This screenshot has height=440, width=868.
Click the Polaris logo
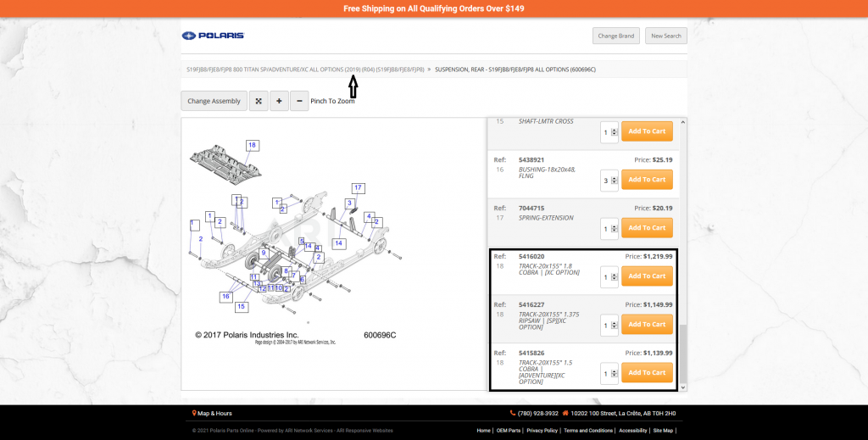tap(213, 36)
